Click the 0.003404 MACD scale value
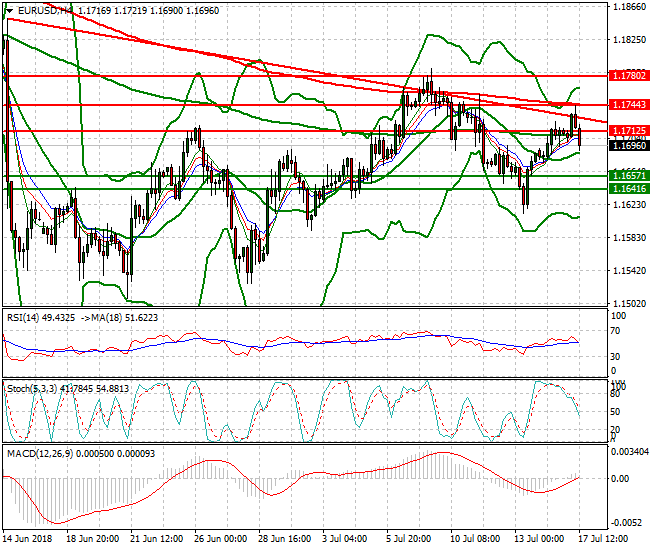This screenshot has height=550, width=650. [630, 452]
